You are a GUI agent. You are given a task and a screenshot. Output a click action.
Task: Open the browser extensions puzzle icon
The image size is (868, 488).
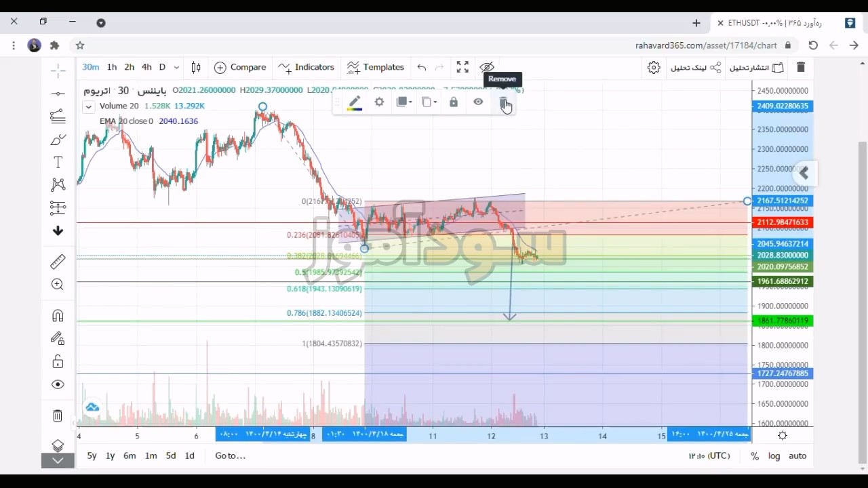coord(55,45)
